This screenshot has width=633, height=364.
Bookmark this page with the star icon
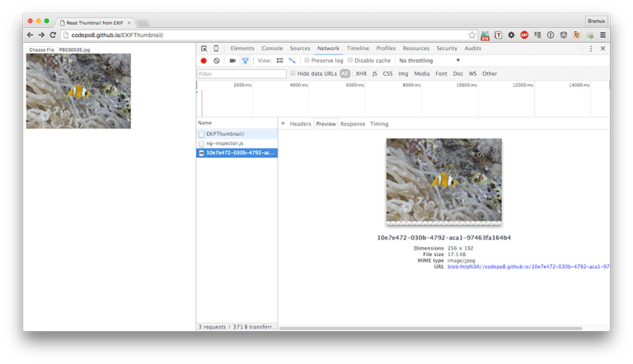coord(471,35)
